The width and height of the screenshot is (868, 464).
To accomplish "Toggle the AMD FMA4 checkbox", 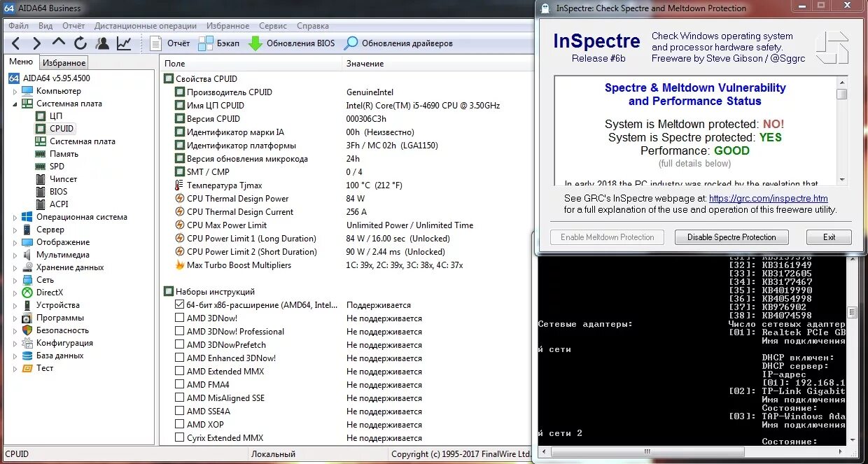I will pos(180,385).
